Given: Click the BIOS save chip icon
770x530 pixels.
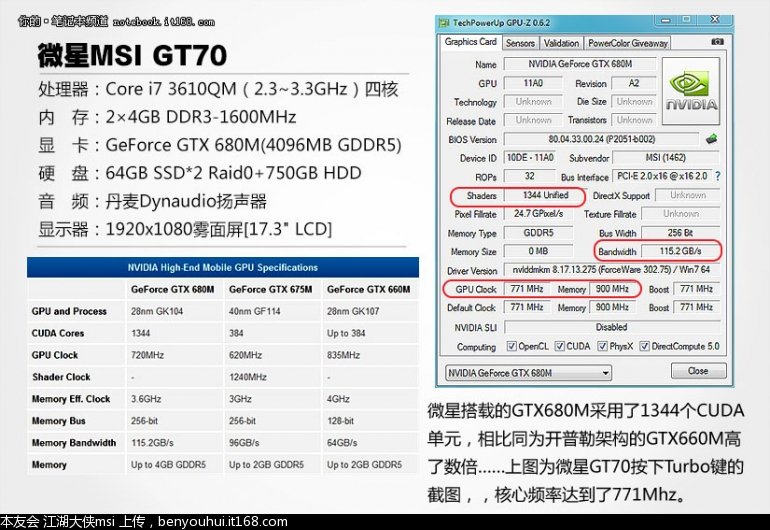Looking at the screenshot, I should click(x=712, y=139).
